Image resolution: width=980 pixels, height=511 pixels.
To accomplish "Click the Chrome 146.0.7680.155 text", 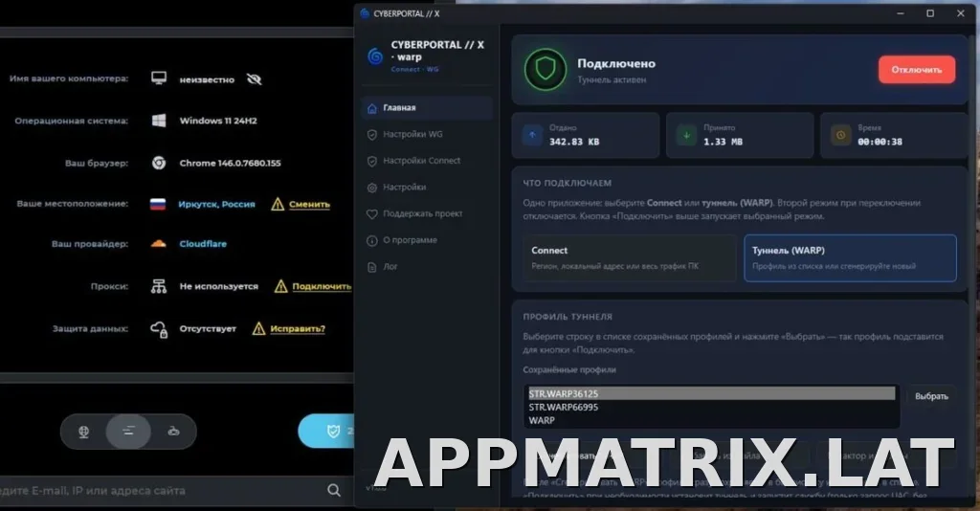I will (230, 163).
